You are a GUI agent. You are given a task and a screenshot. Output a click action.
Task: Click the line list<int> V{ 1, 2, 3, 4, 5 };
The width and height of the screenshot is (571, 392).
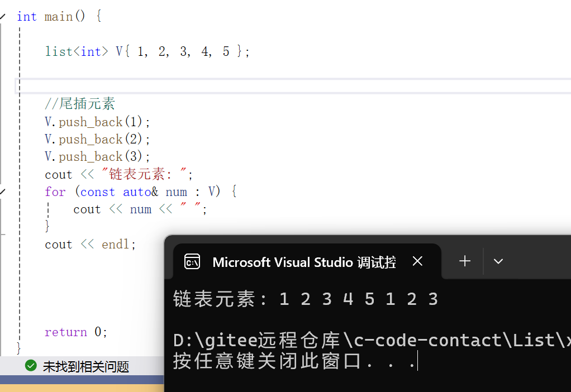coord(147,51)
